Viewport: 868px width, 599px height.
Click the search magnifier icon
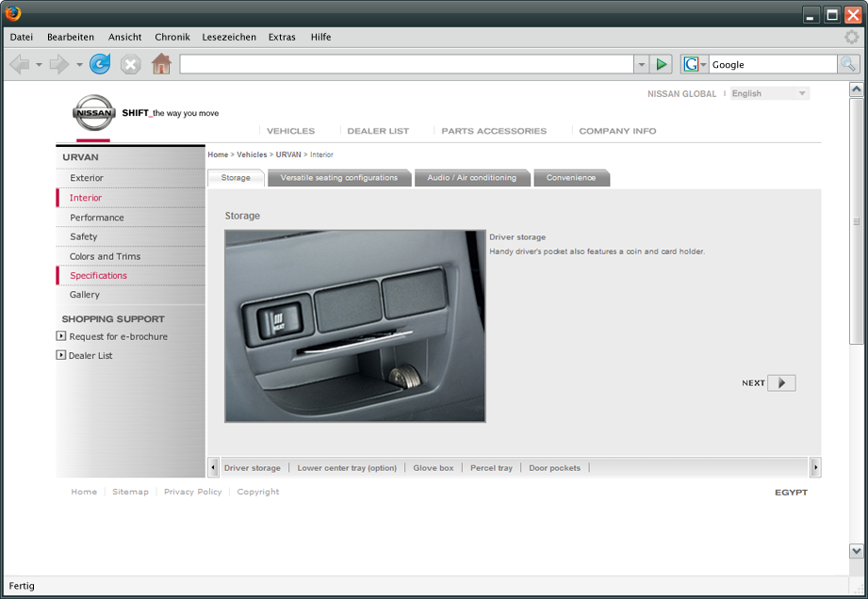pos(848,64)
